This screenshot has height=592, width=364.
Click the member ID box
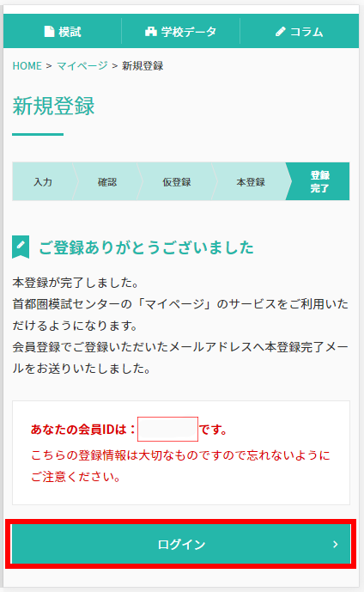point(168,430)
